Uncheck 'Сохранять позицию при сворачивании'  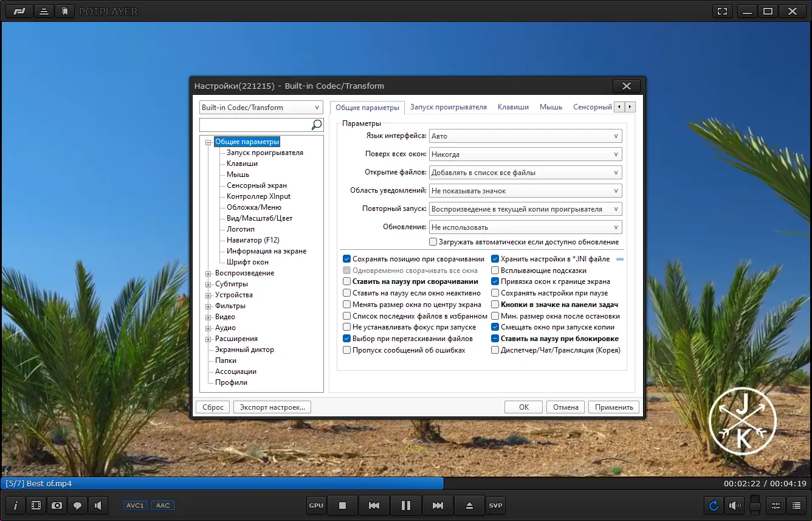click(x=347, y=259)
